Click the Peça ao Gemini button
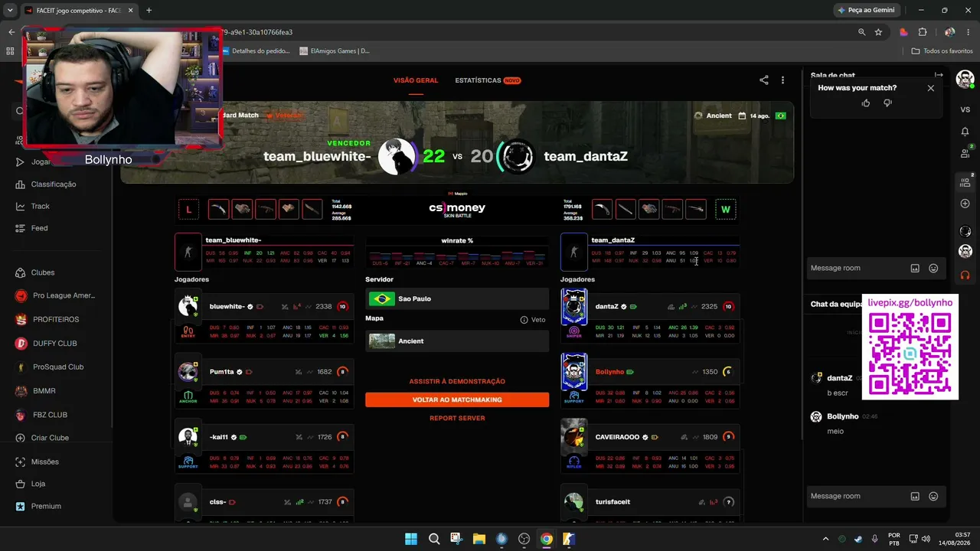The image size is (980, 551). pos(866,11)
